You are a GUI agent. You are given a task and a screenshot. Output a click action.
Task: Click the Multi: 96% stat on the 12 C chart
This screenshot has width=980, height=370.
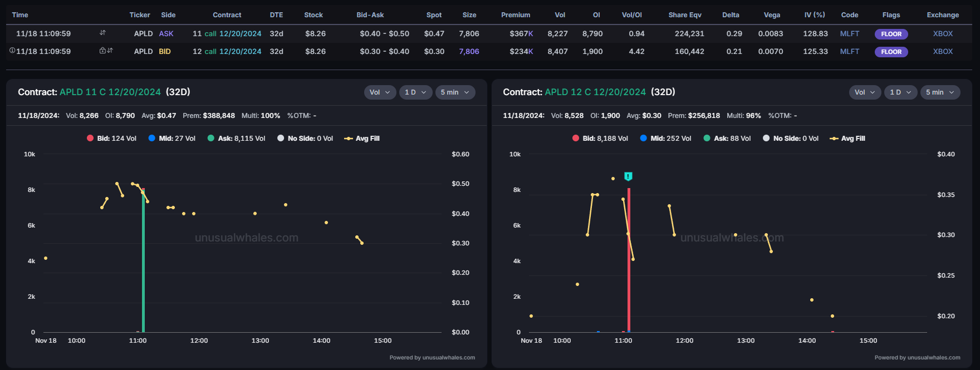[744, 116]
